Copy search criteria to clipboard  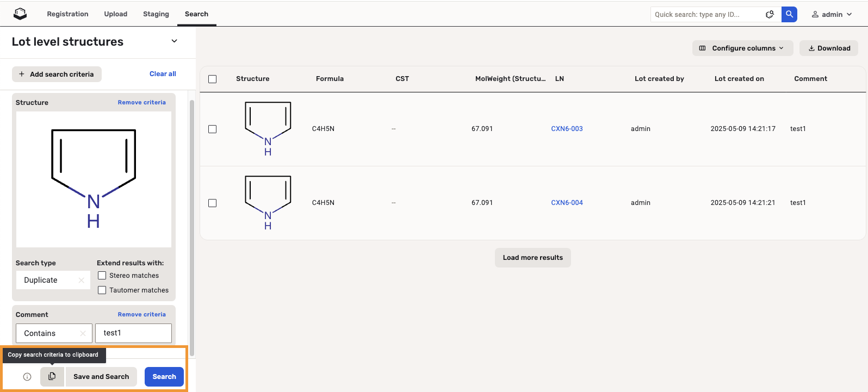[x=52, y=376]
